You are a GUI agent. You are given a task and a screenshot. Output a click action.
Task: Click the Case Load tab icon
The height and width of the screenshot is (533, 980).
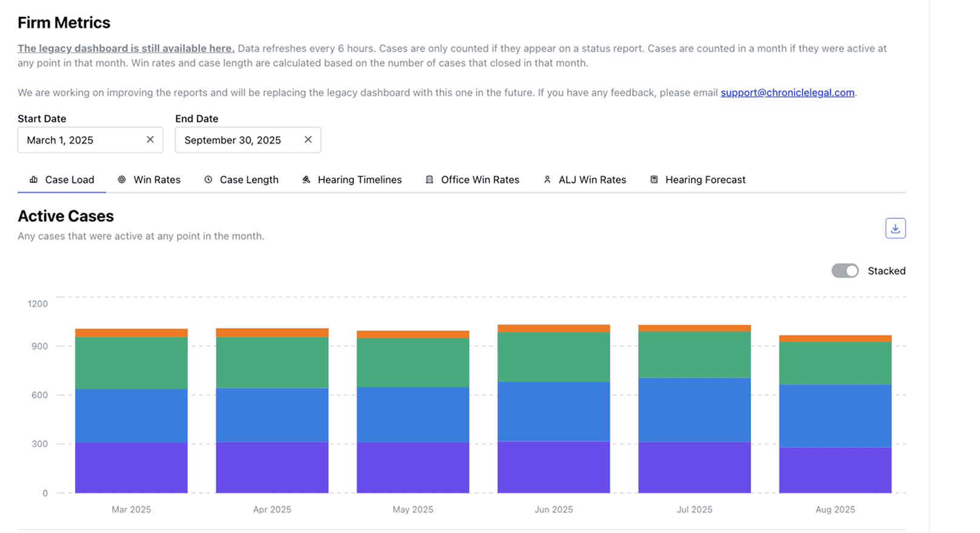pos(34,179)
